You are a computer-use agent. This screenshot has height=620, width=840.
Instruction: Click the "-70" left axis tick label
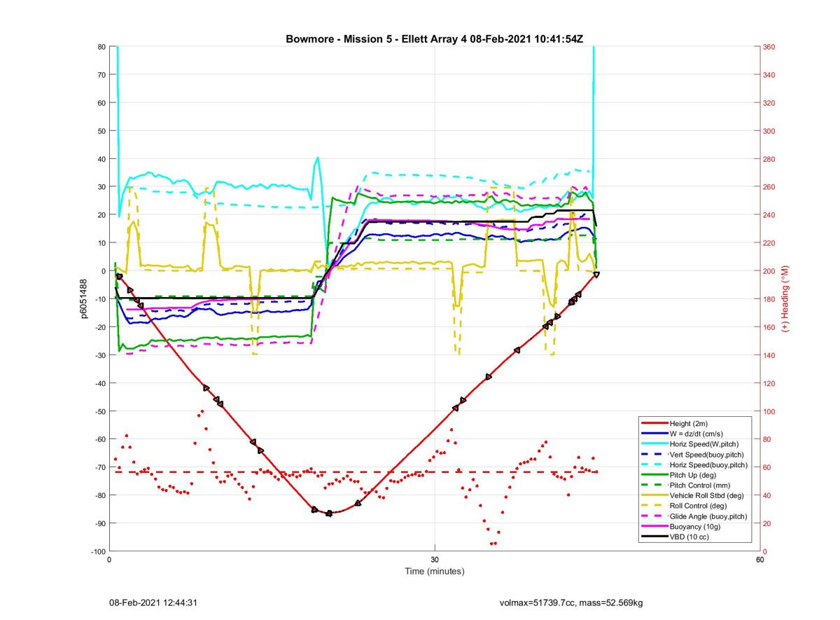[x=99, y=467]
